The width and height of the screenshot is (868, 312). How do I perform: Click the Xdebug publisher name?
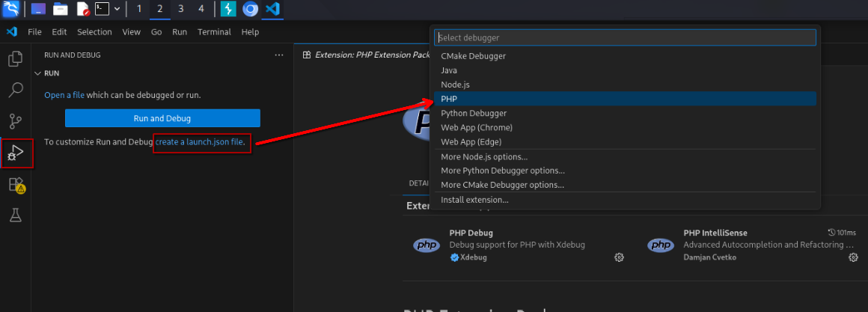pos(474,257)
